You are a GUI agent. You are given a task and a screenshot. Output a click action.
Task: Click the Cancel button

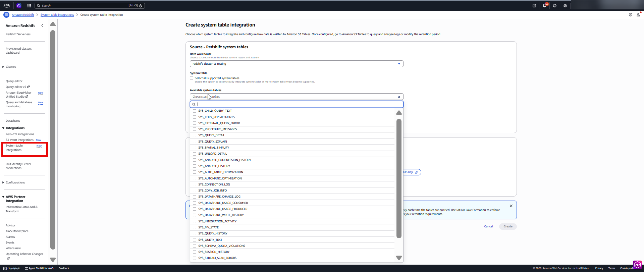(x=489, y=226)
